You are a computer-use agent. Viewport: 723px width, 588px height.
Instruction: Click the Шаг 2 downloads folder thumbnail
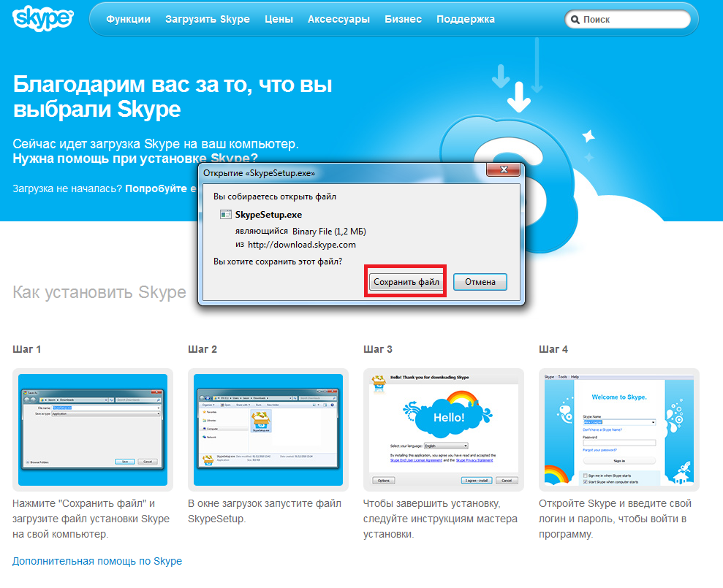coord(268,429)
